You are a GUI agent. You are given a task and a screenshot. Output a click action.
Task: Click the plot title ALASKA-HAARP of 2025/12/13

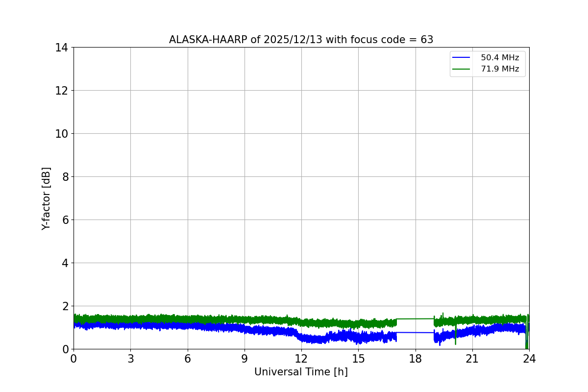301,40
